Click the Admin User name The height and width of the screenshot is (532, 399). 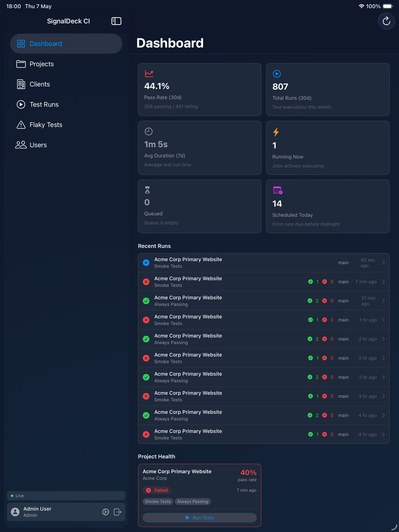point(37,509)
